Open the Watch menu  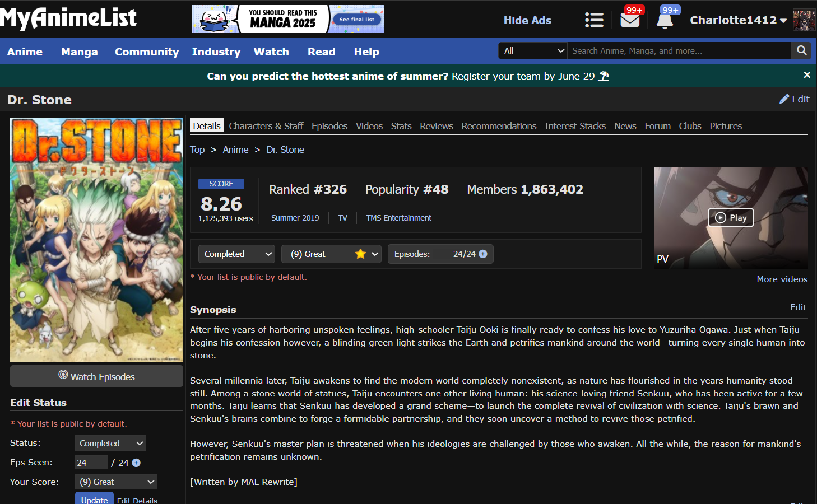click(271, 52)
